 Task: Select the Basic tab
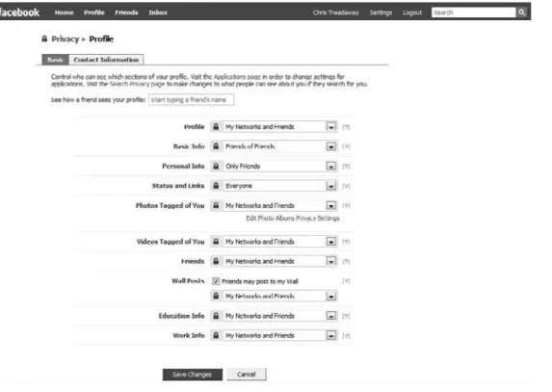click(x=55, y=60)
